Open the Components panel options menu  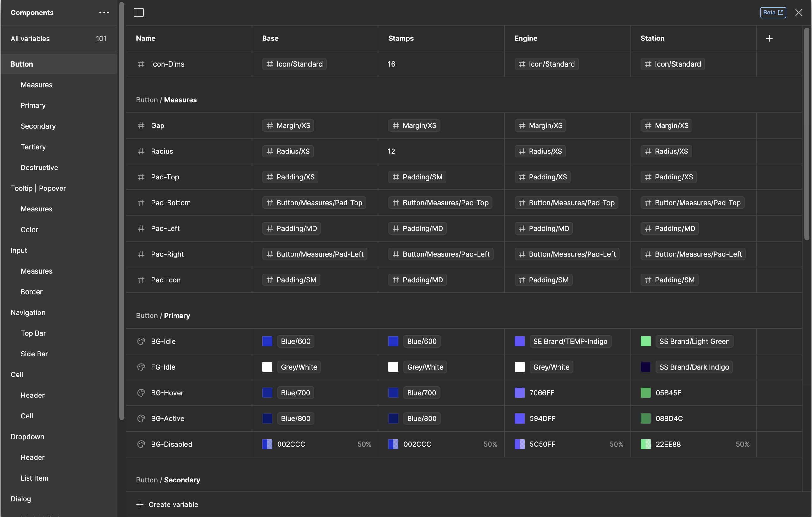point(104,13)
